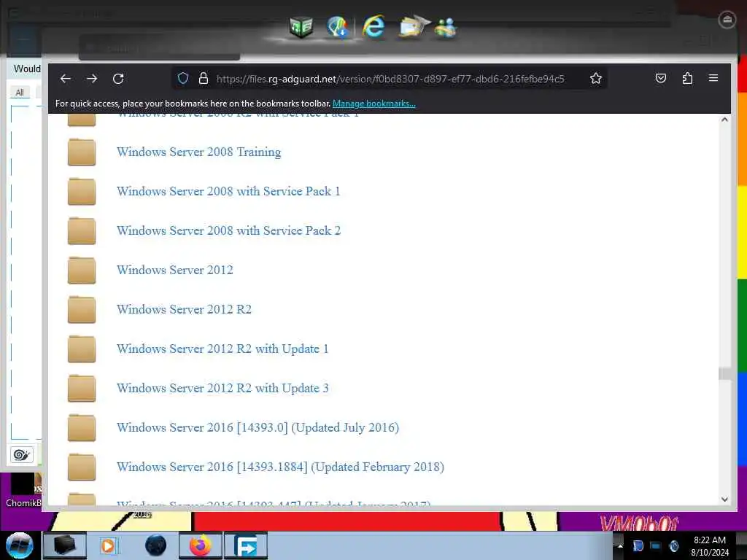The image size is (747, 560).
Task: Open the Windows Server 2008 Training folder link
Action: tap(198, 152)
